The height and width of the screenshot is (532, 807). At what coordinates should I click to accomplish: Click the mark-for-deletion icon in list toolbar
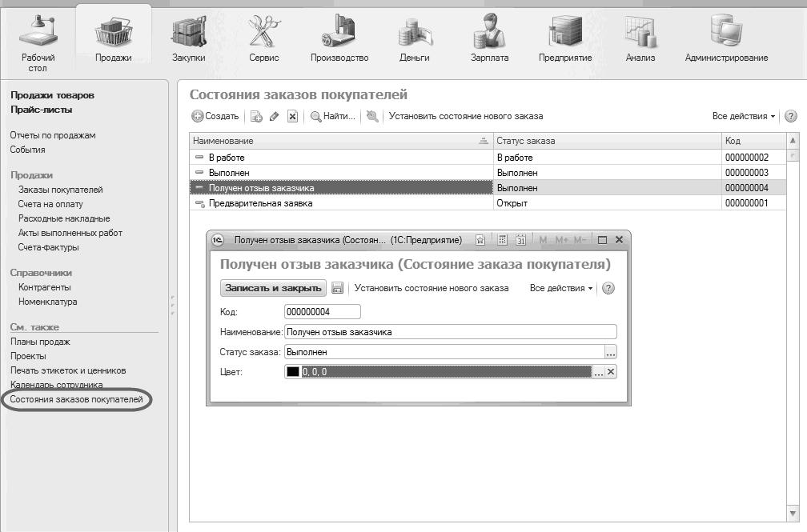(x=292, y=116)
